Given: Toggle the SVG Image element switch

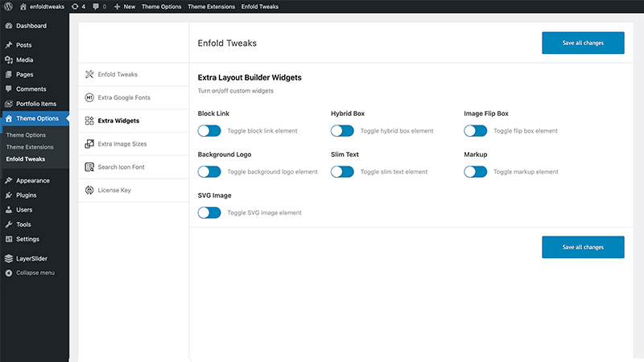Looking at the screenshot, I should click(x=209, y=212).
